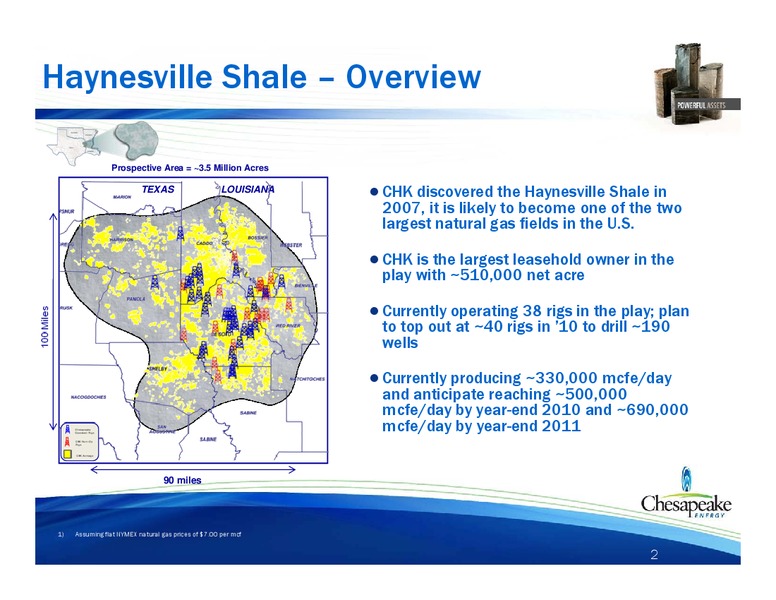Click the BIENVILLE parish label
Viewport: 776px width, 600px height.
306,286
